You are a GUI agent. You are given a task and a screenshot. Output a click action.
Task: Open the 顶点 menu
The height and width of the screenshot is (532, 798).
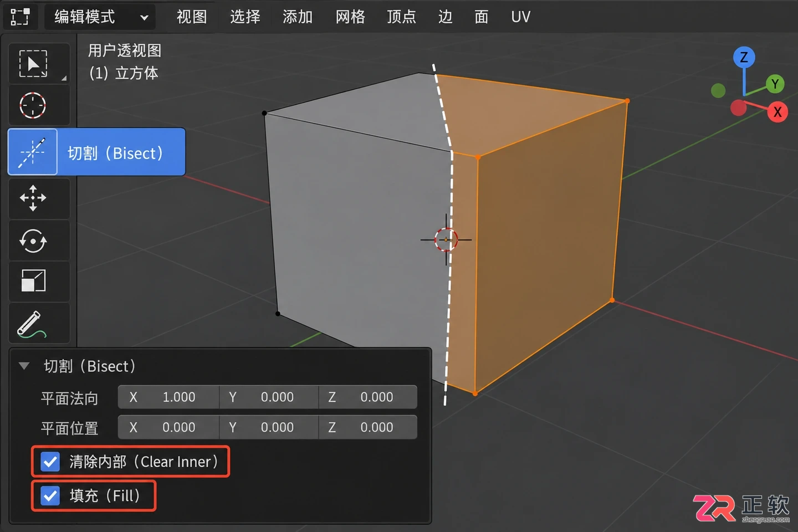[401, 17]
